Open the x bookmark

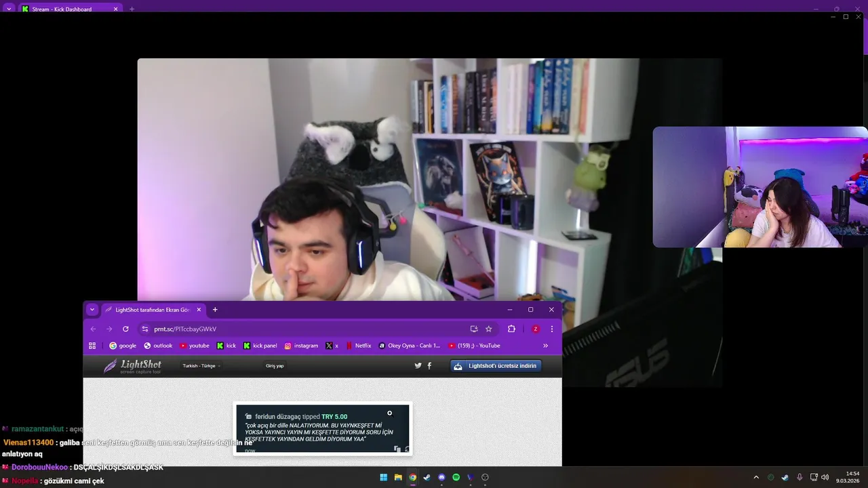point(332,346)
